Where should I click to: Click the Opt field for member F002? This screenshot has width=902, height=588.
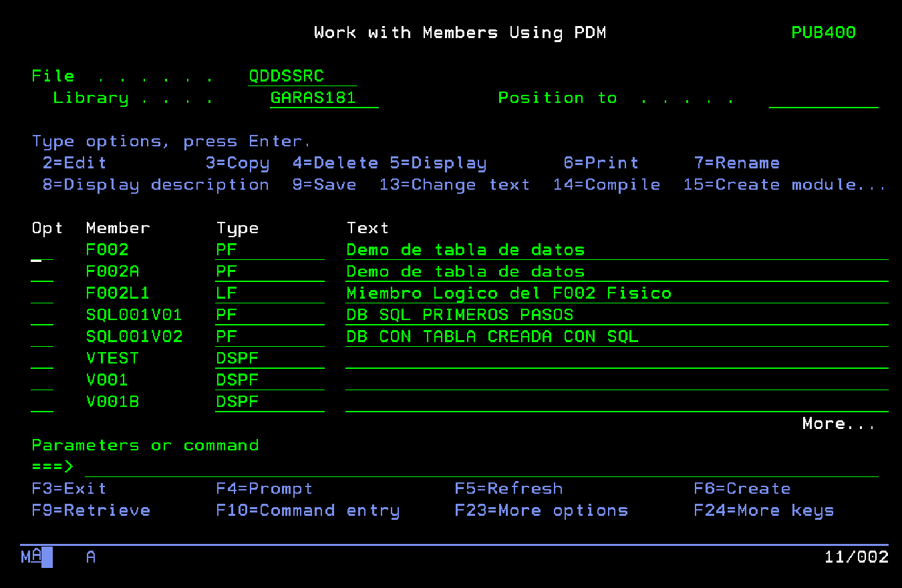(42, 251)
